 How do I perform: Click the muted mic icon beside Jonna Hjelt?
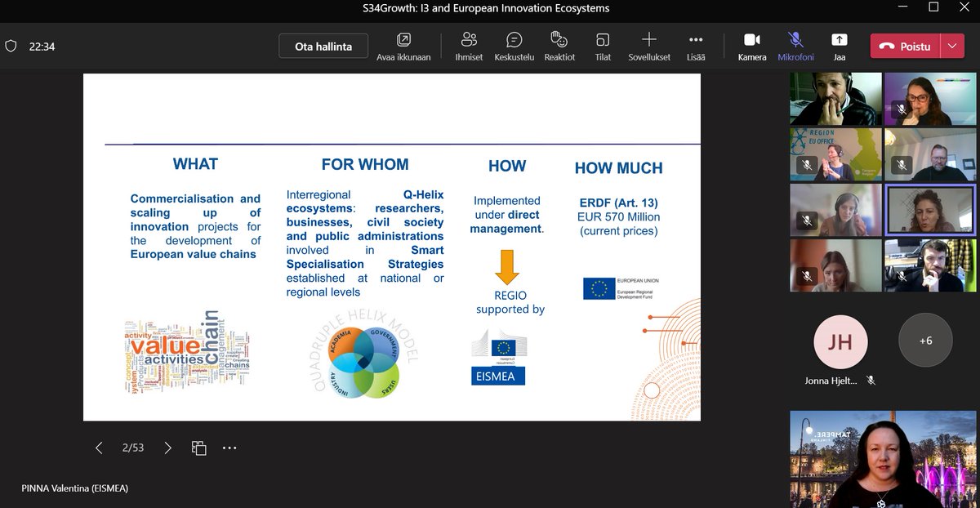click(x=871, y=380)
